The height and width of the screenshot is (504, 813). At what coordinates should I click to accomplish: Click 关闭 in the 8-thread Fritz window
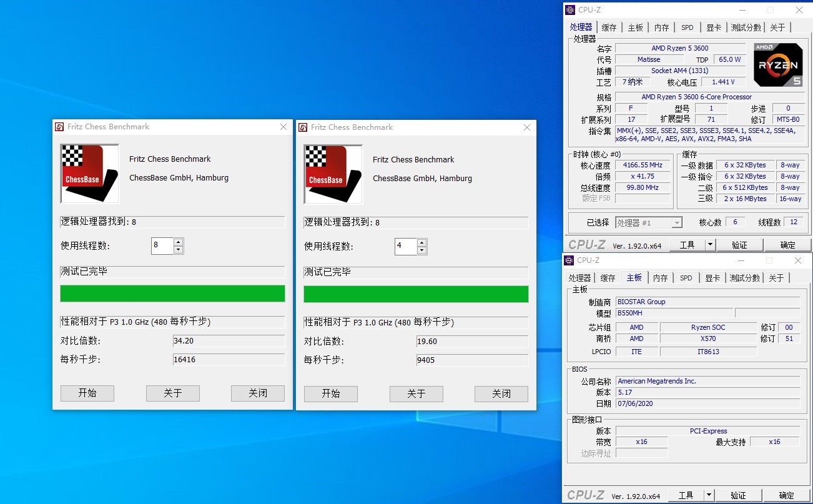click(258, 393)
